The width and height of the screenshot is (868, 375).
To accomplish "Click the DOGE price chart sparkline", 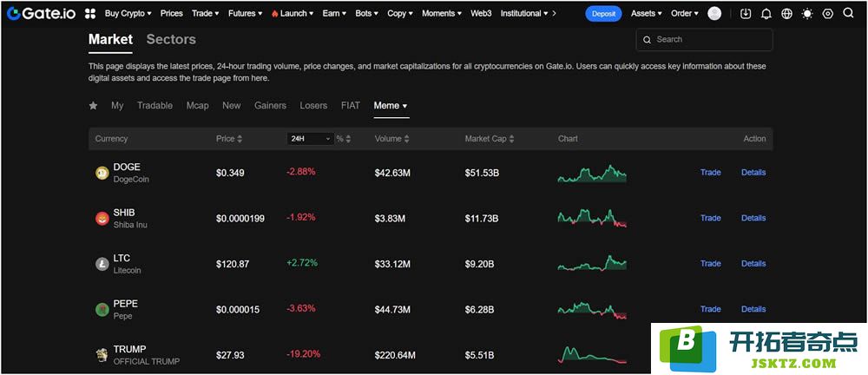I will (x=592, y=174).
